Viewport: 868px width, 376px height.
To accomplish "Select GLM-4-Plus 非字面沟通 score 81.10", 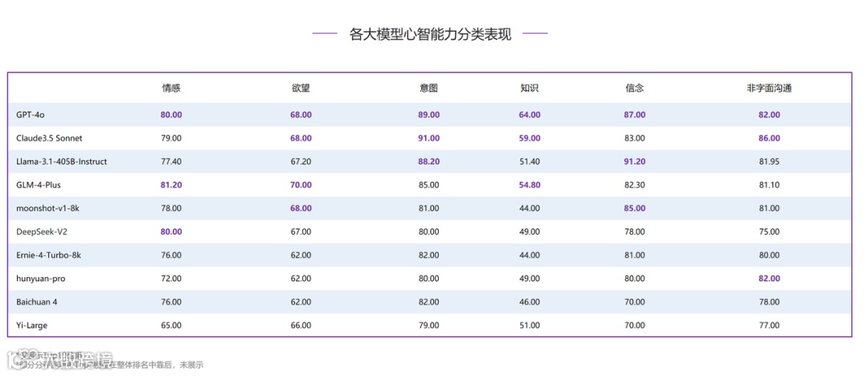I will [769, 185].
